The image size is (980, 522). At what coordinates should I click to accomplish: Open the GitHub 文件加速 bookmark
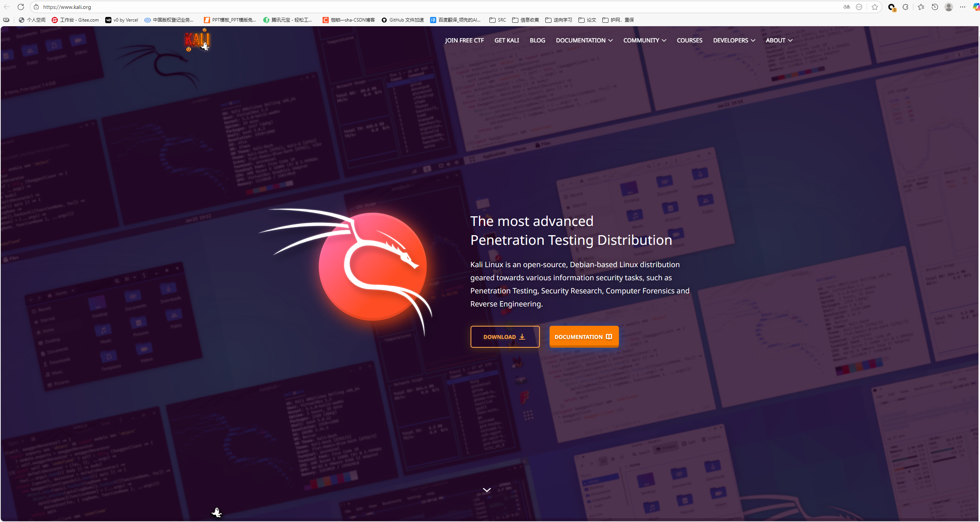click(403, 20)
